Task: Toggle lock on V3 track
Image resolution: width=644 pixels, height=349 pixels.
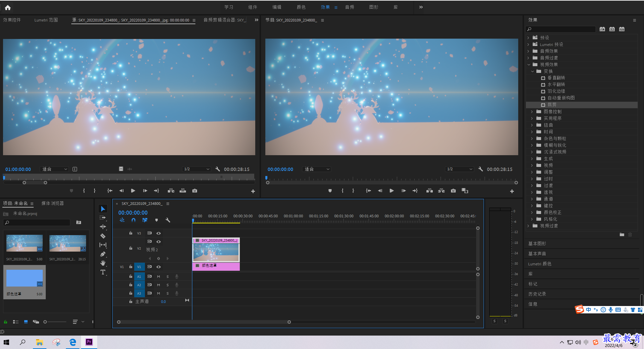Action: point(131,233)
